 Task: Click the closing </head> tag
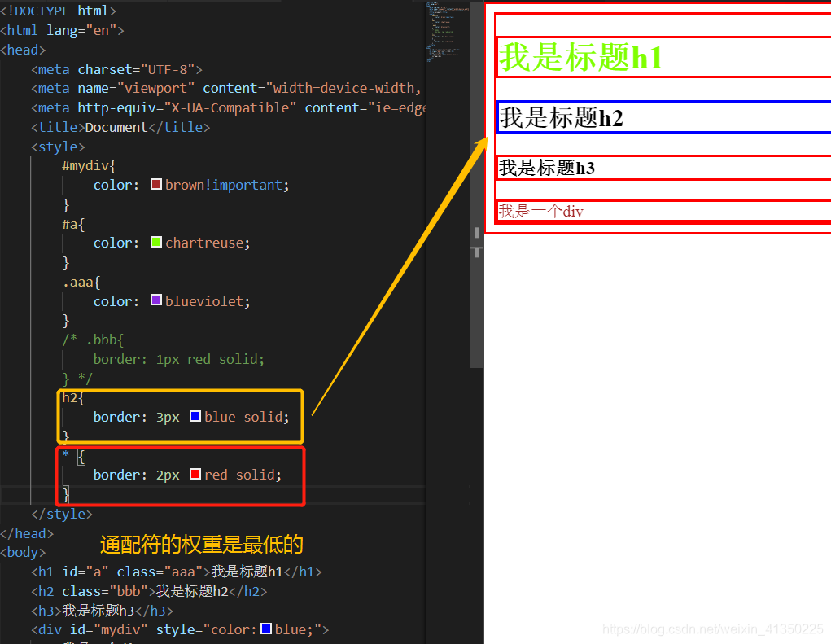[x=27, y=533]
